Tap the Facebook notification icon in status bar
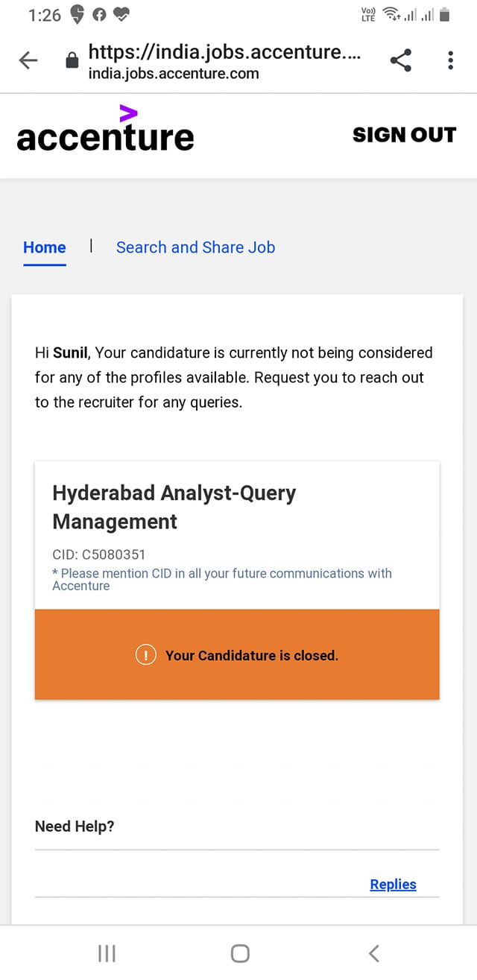 pos(99,14)
